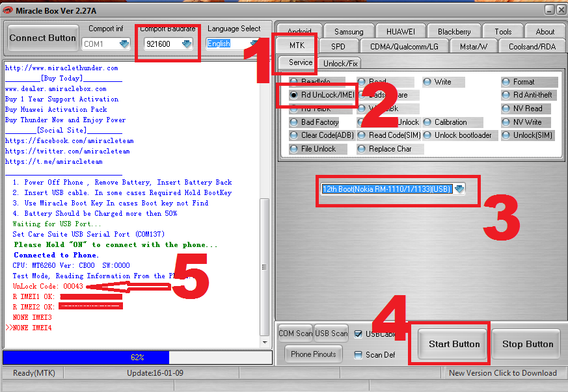568x392 pixels.
Task: Expand the 12th Boot Nokia RM-1110 dropdown arrow
Action: tap(459, 189)
